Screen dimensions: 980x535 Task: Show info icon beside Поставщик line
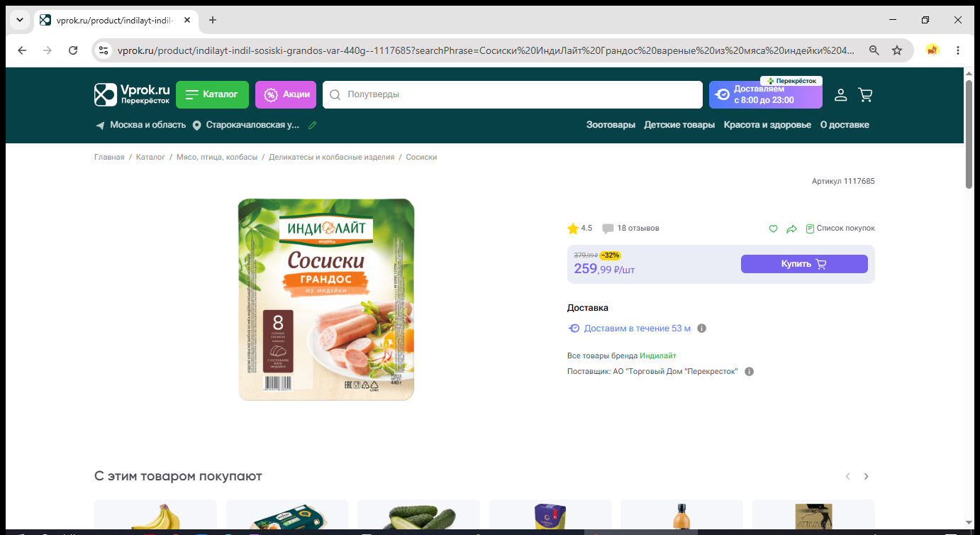click(750, 372)
